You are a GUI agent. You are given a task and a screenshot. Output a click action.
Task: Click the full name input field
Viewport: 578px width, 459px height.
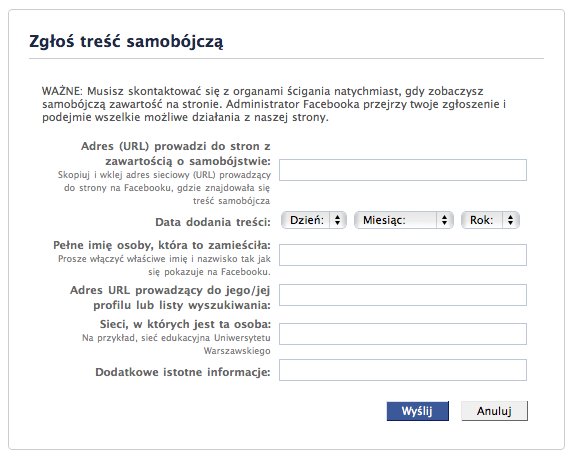(x=403, y=255)
